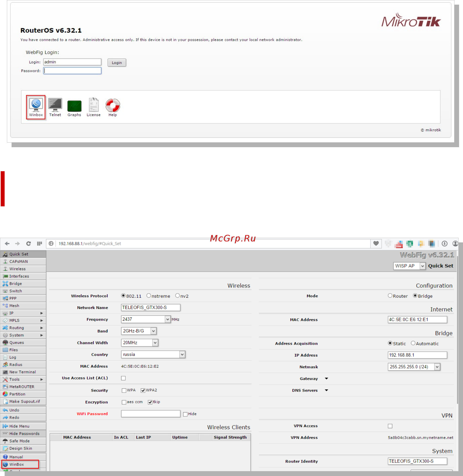Open the browser downloads icon
This screenshot has height=476, width=463.
point(444,244)
